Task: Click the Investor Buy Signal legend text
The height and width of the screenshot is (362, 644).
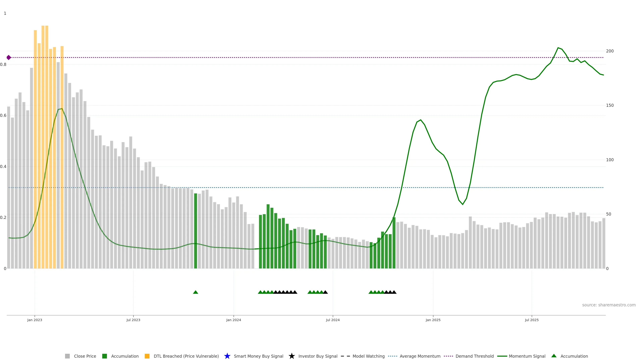Action: [x=318, y=356]
